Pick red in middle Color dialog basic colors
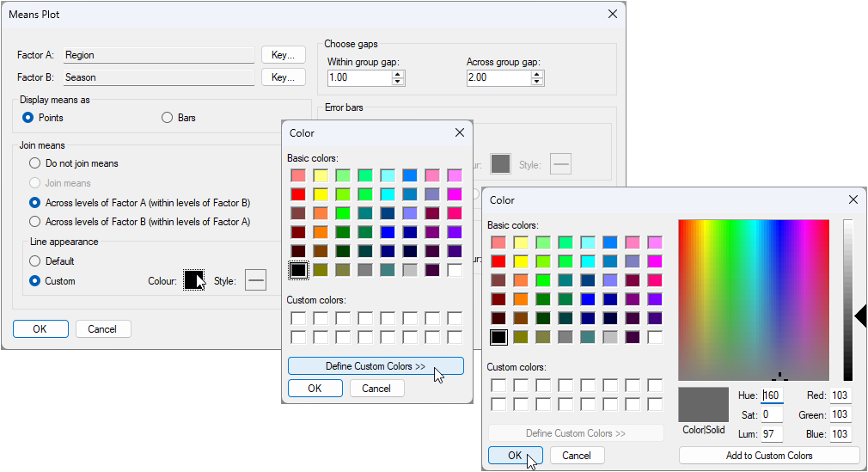This screenshot has height=472, width=868. pyautogui.click(x=298, y=194)
